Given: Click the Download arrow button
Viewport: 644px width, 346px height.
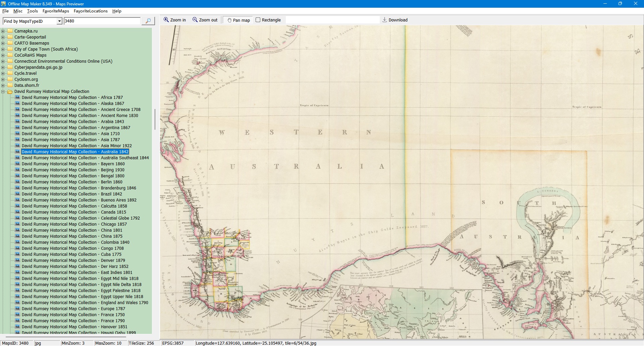Looking at the screenshot, I should click(395, 20).
